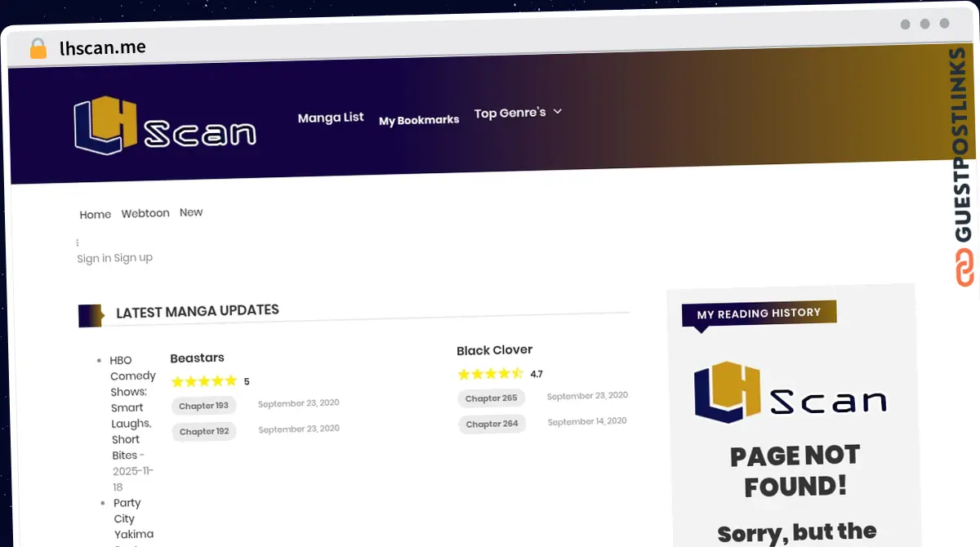Click Beastars five-star rating

pos(204,381)
